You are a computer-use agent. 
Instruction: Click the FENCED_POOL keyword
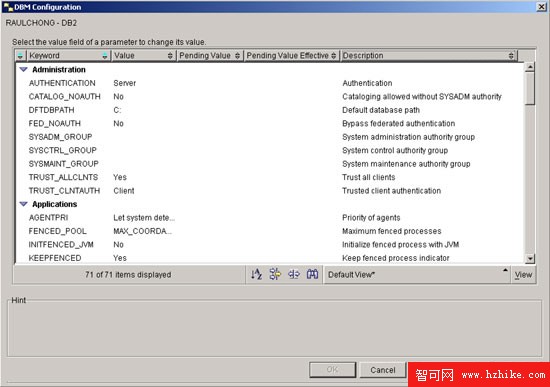point(58,231)
